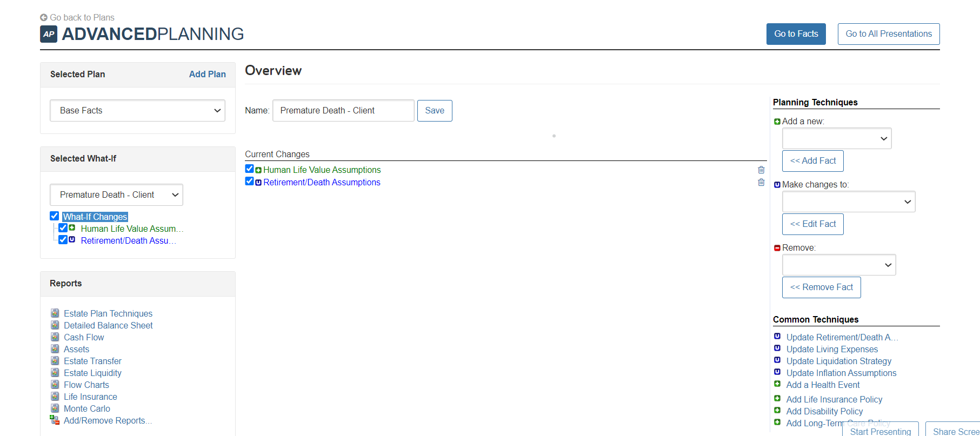Screen dimensions: 980x436
Task: Click the Estate Transfer report icon
Action: point(55,360)
